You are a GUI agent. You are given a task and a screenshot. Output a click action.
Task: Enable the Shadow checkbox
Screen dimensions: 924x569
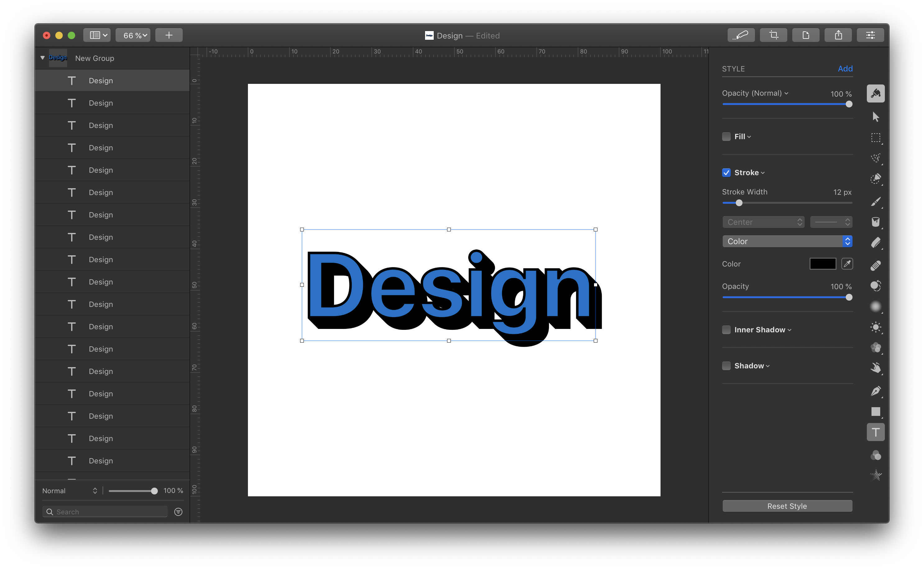[x=726, y=366]
